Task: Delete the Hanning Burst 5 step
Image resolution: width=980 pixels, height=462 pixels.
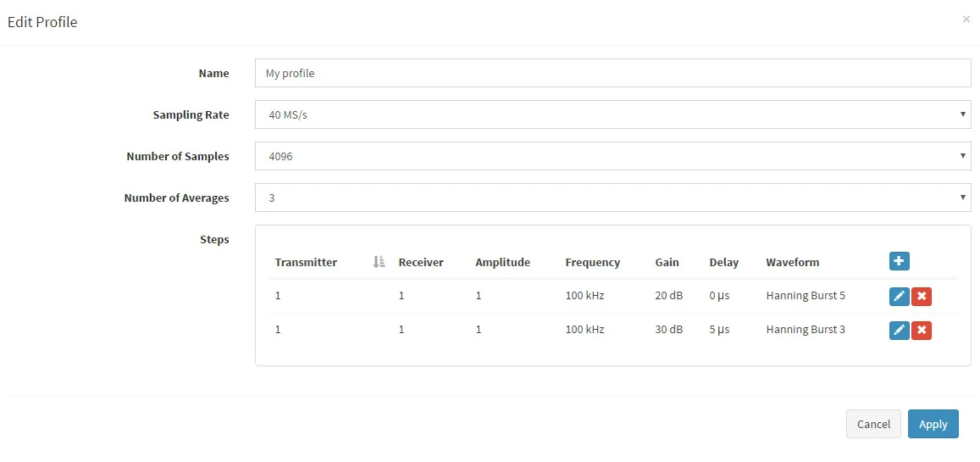Action: 922,297
